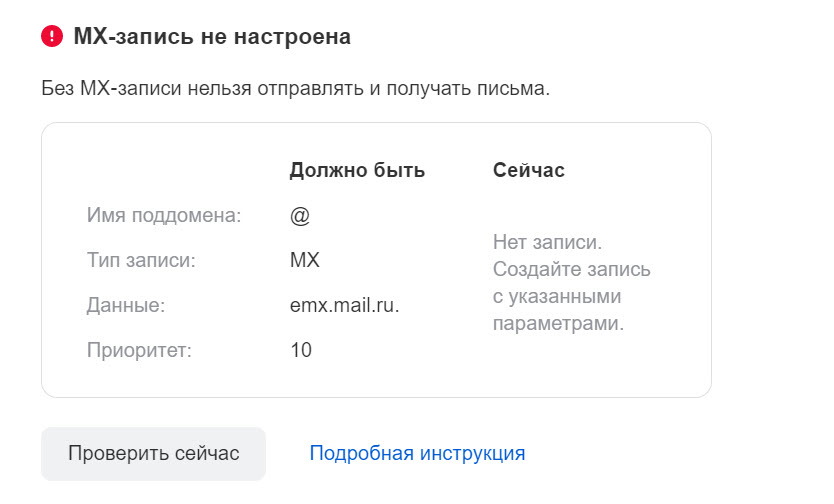Click the 'Сейчас' column header
The image size is (834, 504).
pos(529,170)
